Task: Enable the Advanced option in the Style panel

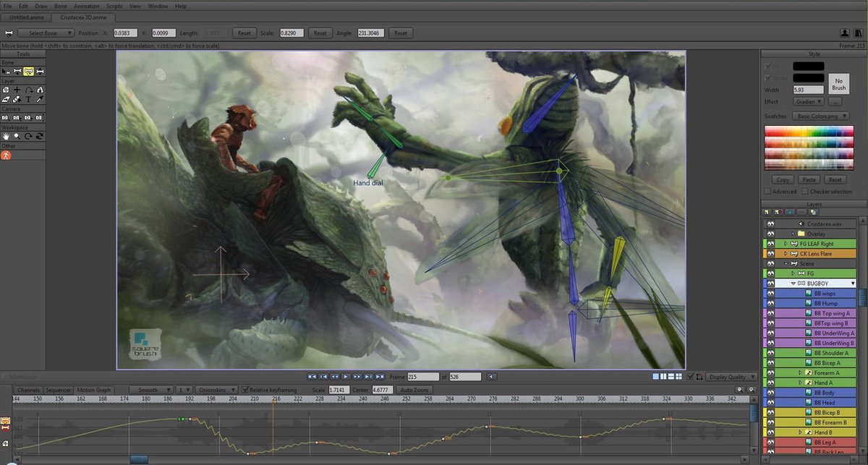Action: click(x=767, y=191)
